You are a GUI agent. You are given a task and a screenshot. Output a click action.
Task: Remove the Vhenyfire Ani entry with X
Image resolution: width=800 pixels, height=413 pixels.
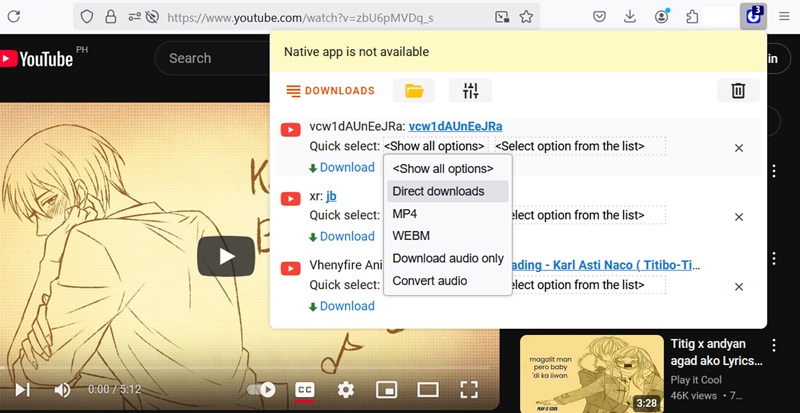738,287
